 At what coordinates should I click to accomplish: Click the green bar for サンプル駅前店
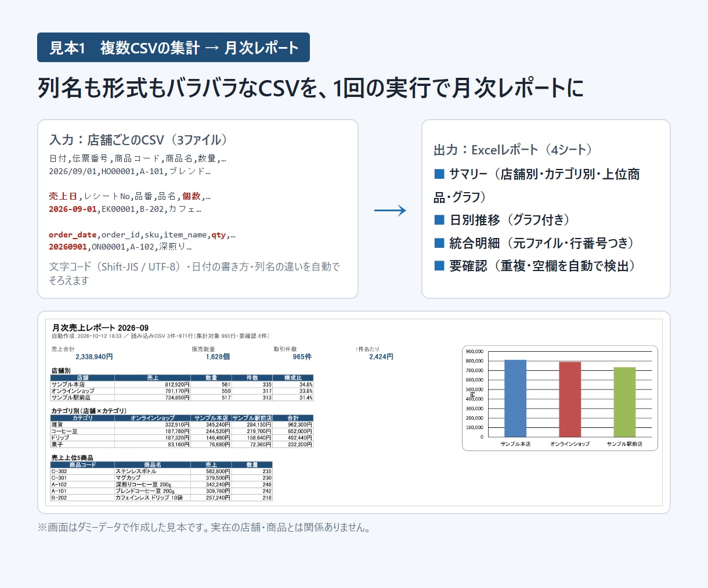pos(624,402)
